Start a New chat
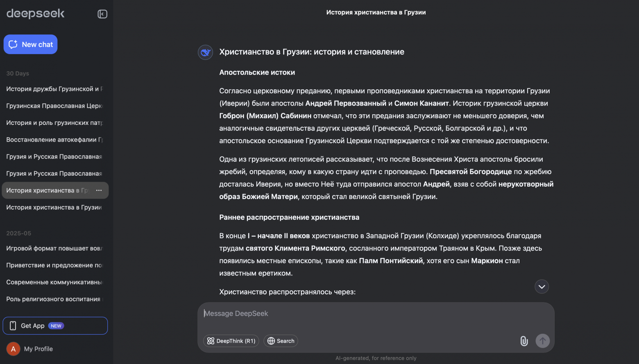Viewport: 639px width, 364px height. point(31,45)
